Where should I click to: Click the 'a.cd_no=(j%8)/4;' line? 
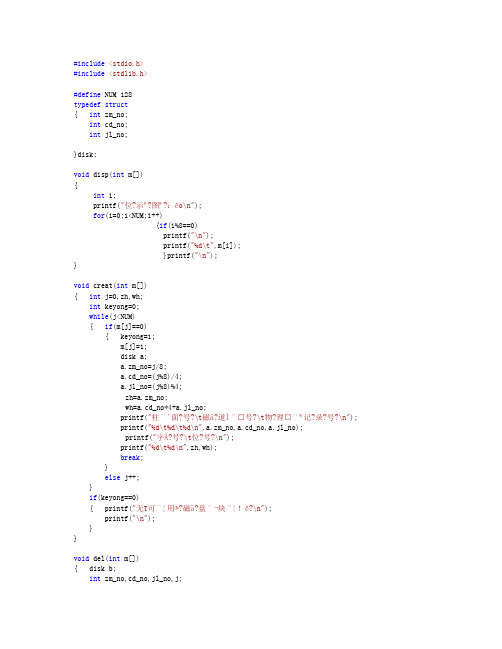(151, 376)
